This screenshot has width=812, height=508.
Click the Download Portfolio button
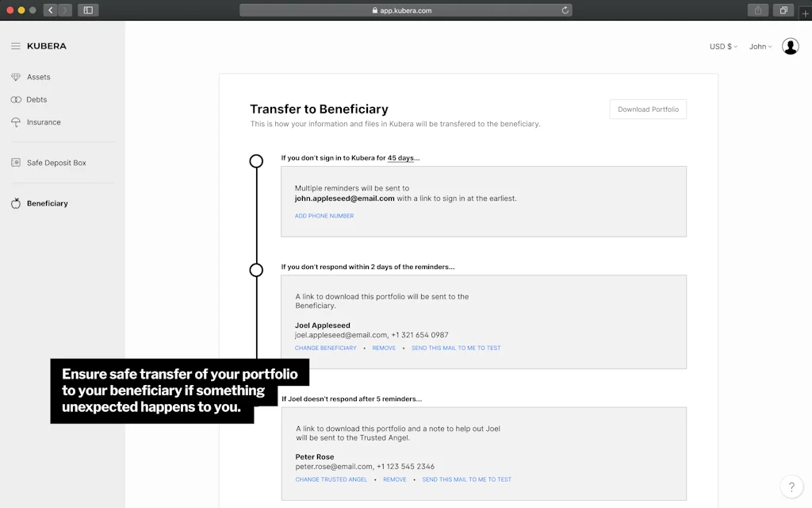648,110
